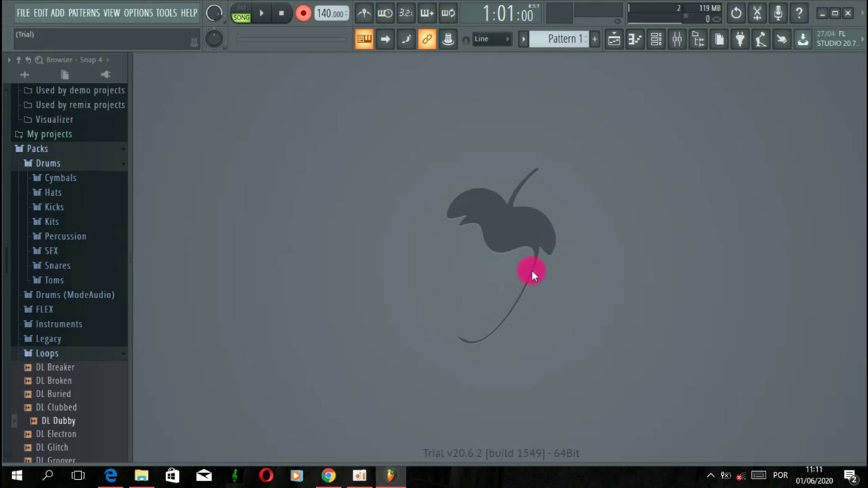The height and width of the screenshot is (488, 868).
Task: Toggle loop recording icon
Action: 448,13
